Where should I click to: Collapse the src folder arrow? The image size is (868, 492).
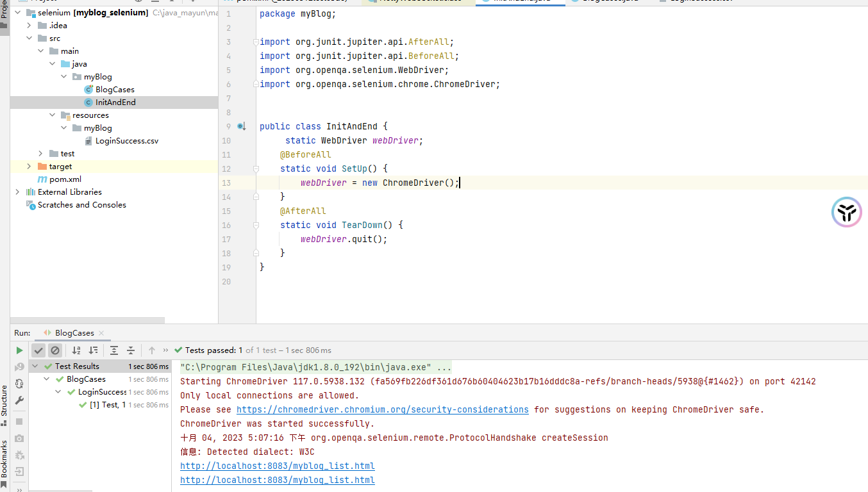coord(29,38)
